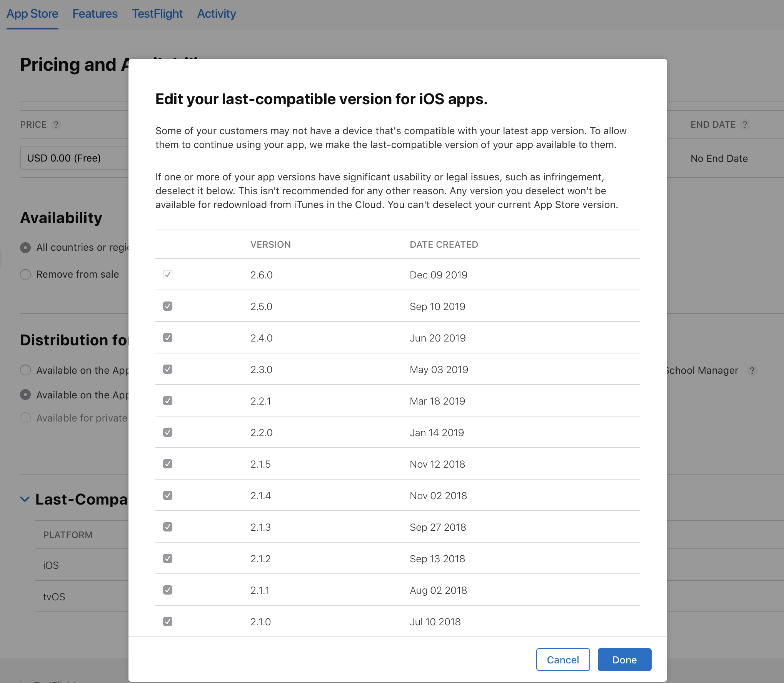Screen dimensions: 784x683
Task: Expand the Last-Compatible section
Action: coord(25,499)
